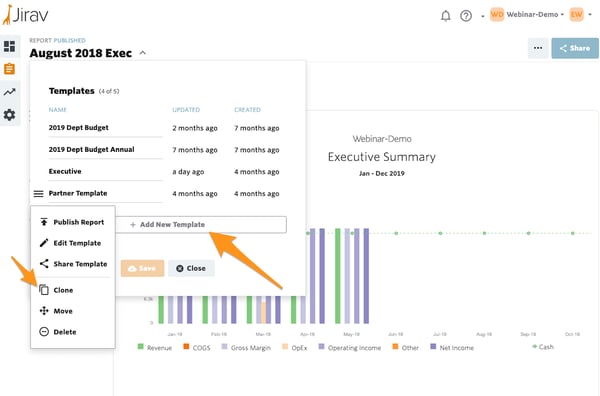This screenshot has height=396, width=600.
Task: Toggle the Other legend swatch
Action: [x=395, y=347]
